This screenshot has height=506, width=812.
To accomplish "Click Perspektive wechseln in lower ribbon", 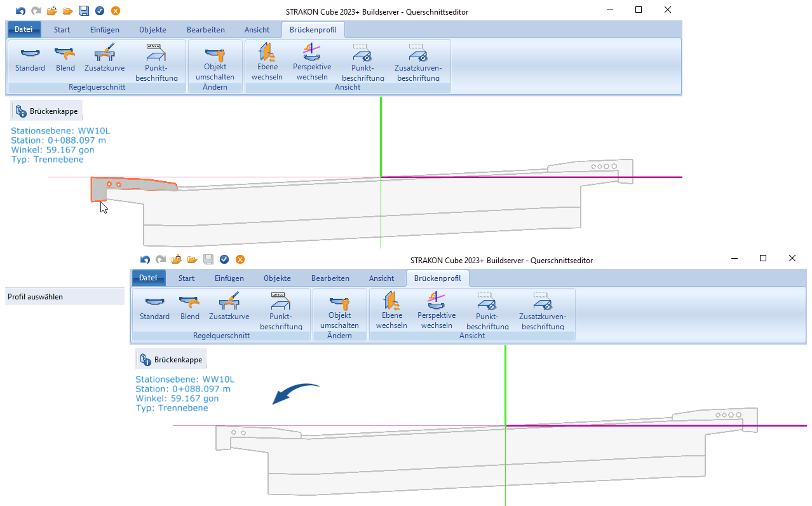I will (436, 311).
